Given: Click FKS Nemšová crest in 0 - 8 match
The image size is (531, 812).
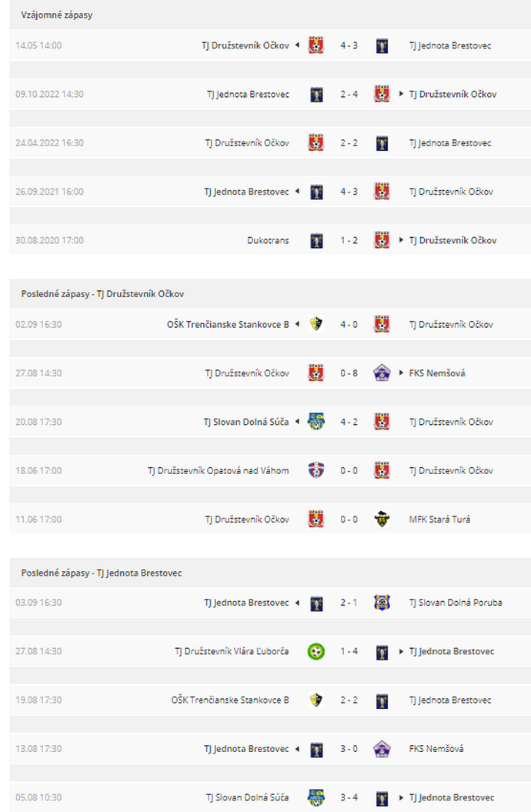Looking at the screenshot, I should click(x=382, y=373).
